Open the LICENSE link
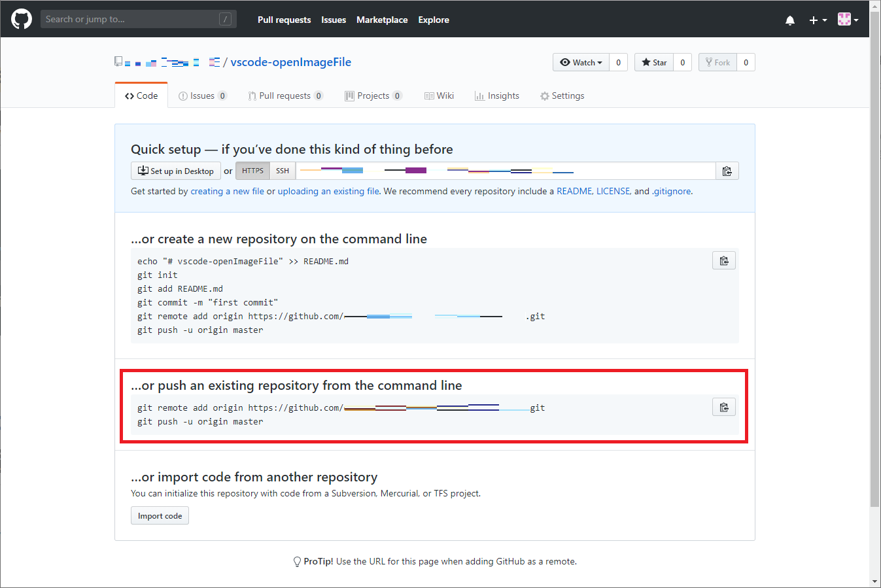Viewport: 881px width, 588px height. 613,191
